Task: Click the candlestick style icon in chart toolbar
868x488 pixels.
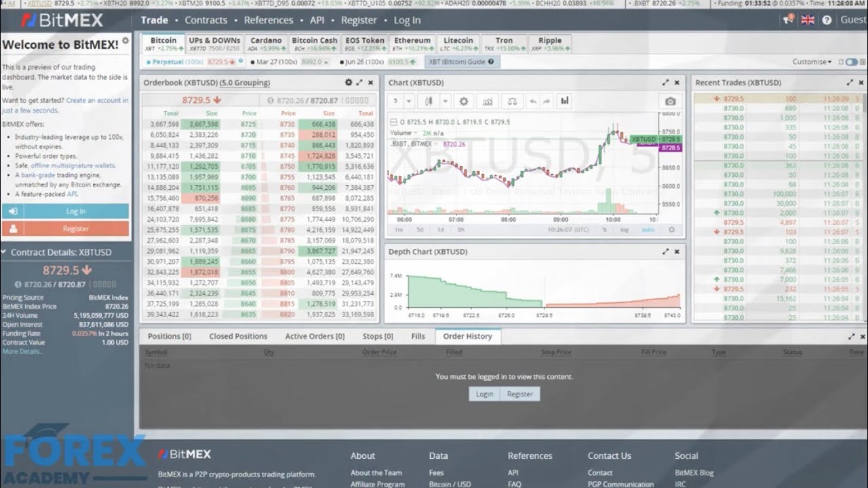Action: (x=429, y=101)
